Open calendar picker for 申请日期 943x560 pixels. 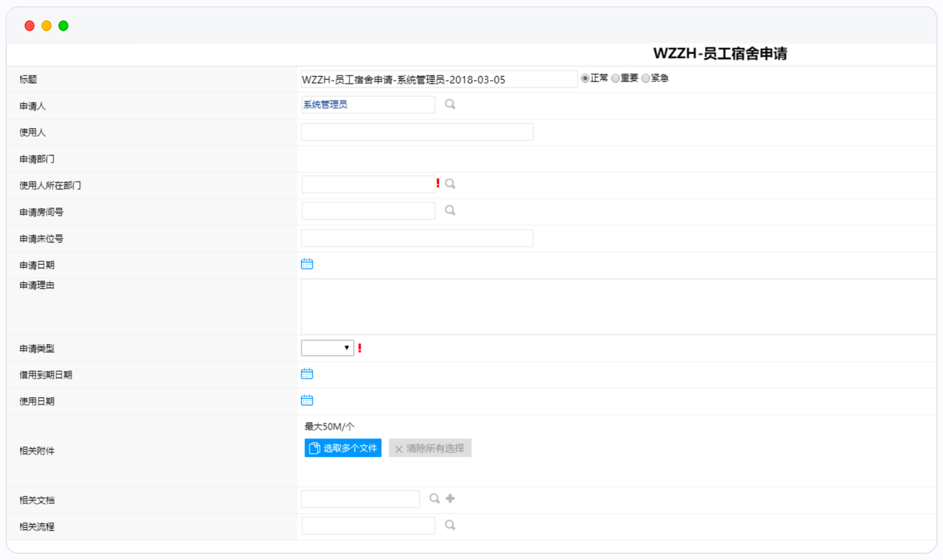click(x=307, y=264)
